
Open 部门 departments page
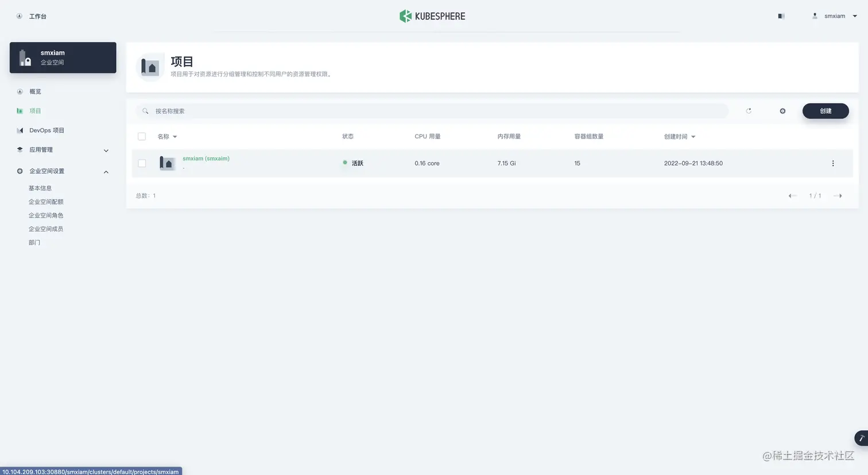point(34,242)
